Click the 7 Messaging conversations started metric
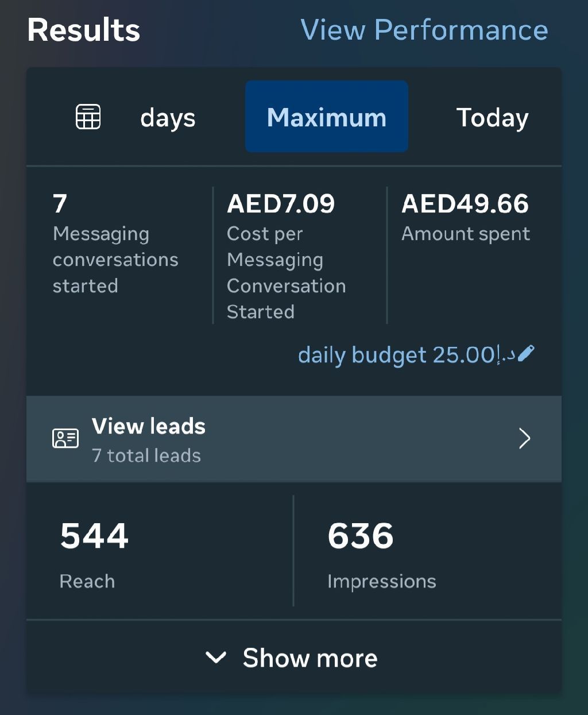 [115, 244]
